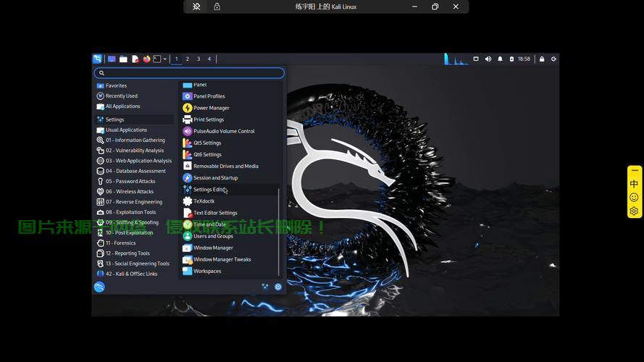Open Session and Startup
The height and width of the screenshot is (362, 644).
229,177
